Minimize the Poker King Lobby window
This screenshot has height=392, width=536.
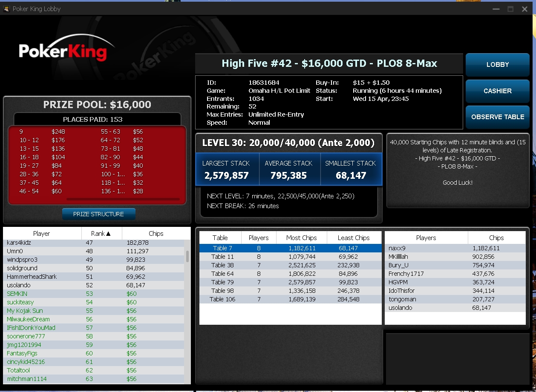[x=496, y=9]
